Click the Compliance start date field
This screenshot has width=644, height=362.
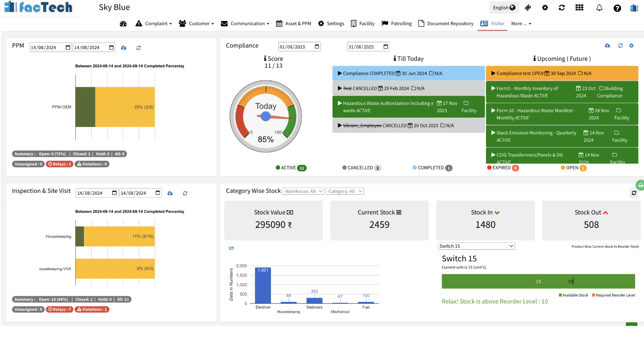[299, 46]
